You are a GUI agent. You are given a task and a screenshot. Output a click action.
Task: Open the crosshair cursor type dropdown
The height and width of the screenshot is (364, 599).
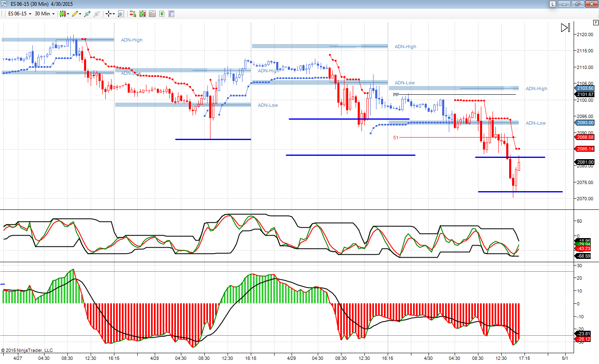(x=110, y=14)
